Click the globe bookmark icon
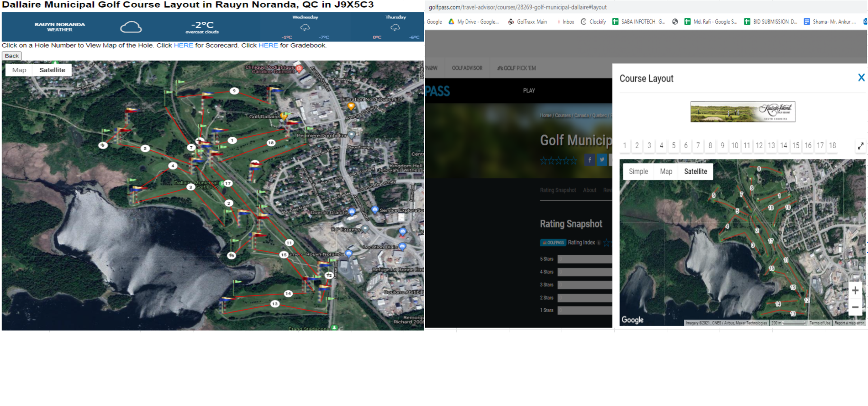868x406 pixels. coord(675,21)
